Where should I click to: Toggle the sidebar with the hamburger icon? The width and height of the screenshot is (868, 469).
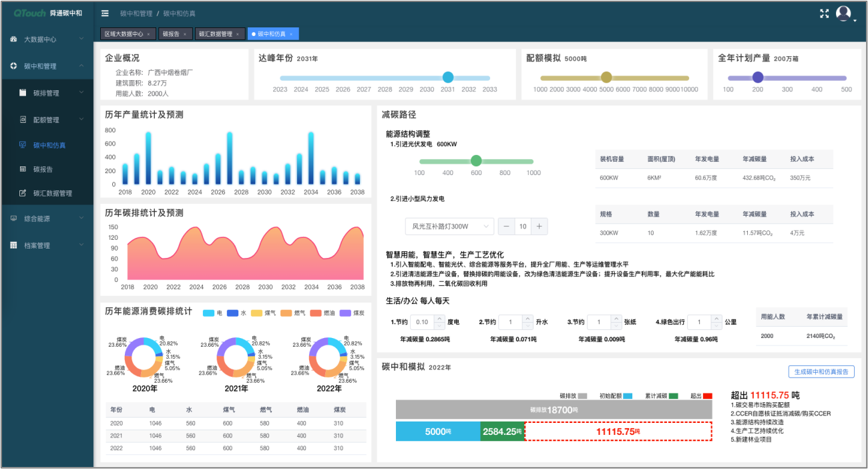click(x=105, y=12)
